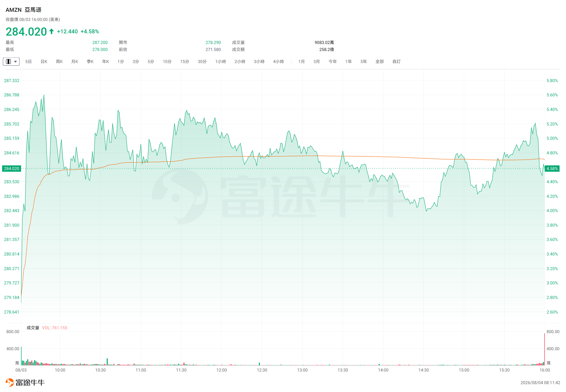The width and height of the screenshot is (566, 392).
Task: Switch to the 今年 year-to-date range
Action: pyautogui.click(x=333, y=61)
